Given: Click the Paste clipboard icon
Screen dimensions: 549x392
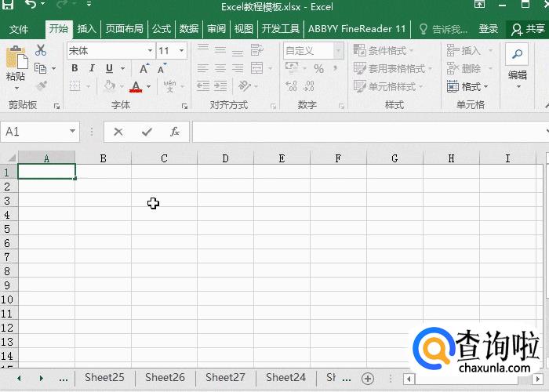Looking at the screenshot, I should [16, 57].
